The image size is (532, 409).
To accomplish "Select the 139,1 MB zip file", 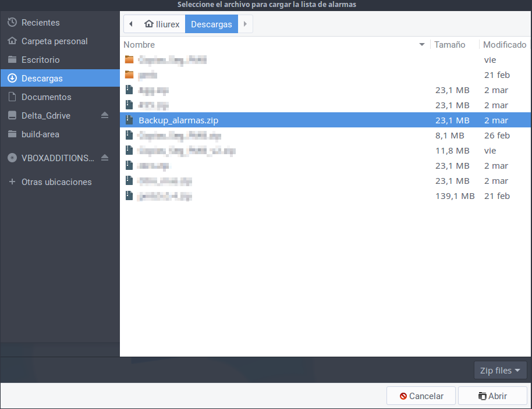I will [x=165, y=196].
